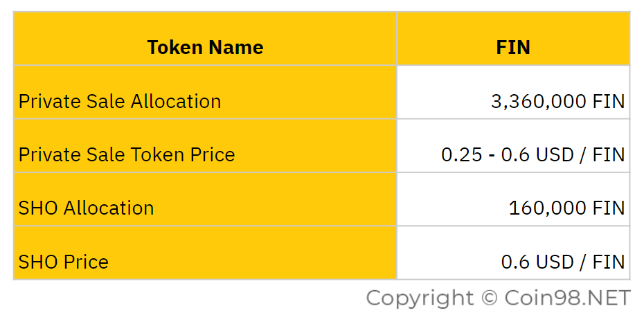This screenshot has height=324, width=644.
Task: Click the word Name in the header
Action: click(235, 47)
